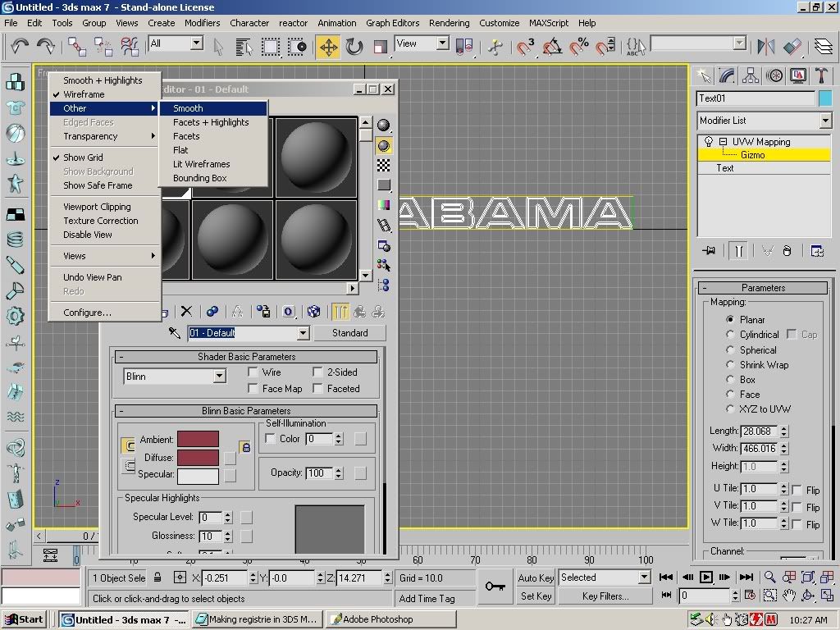Screen dimensions: 840x630
Task: Collapse the UVW Mapping modifier tree
Action: click(x=723, y=141)
